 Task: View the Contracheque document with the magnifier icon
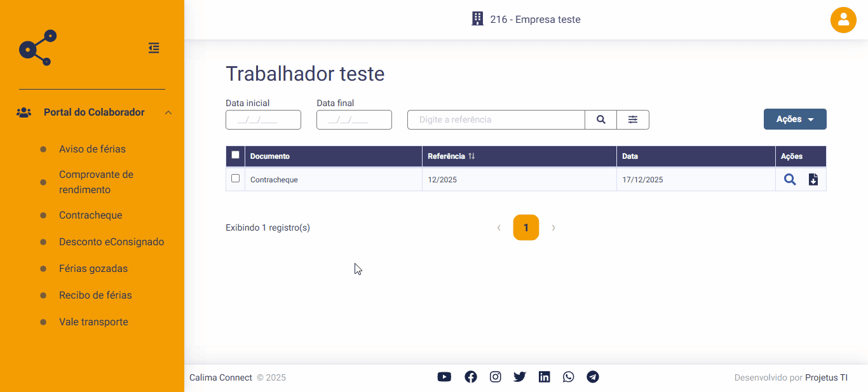790,180
